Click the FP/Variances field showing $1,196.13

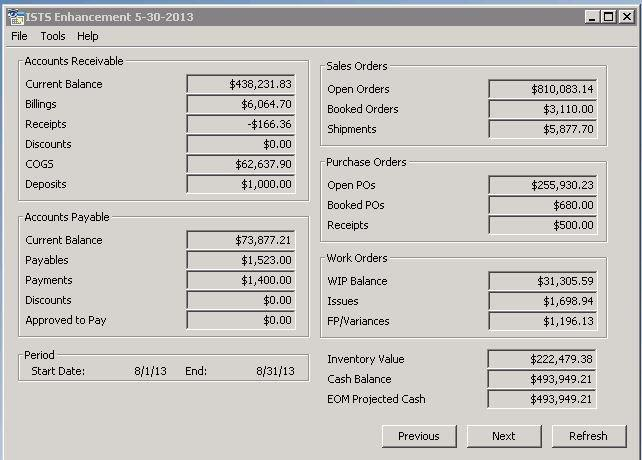[x=543, y=321]
